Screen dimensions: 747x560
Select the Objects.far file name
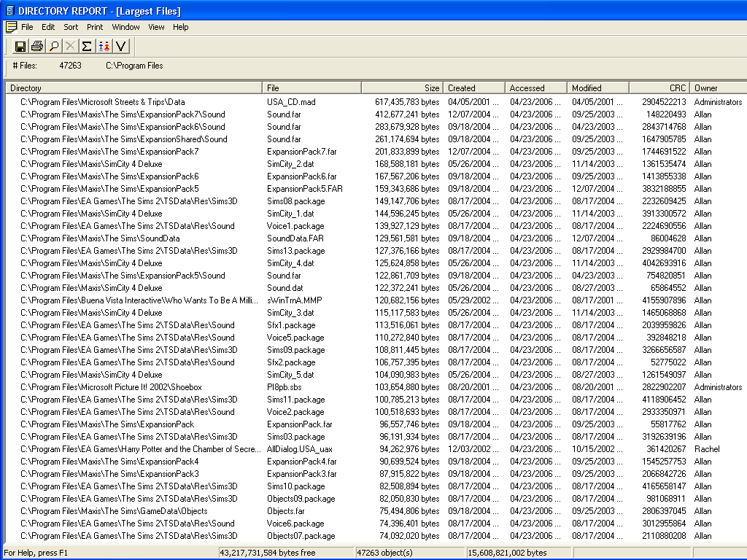tap(286, 511)
